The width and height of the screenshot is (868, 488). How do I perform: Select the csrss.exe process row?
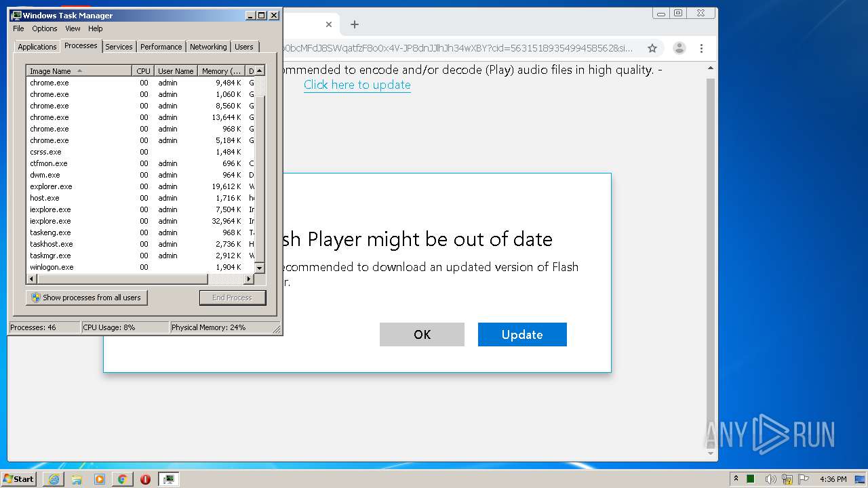point(140,152)
